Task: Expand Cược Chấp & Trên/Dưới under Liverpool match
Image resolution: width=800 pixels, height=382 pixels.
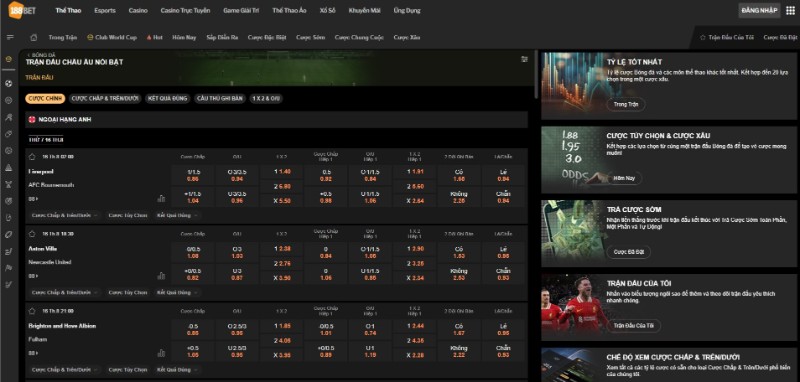Action: coord(65,215)
